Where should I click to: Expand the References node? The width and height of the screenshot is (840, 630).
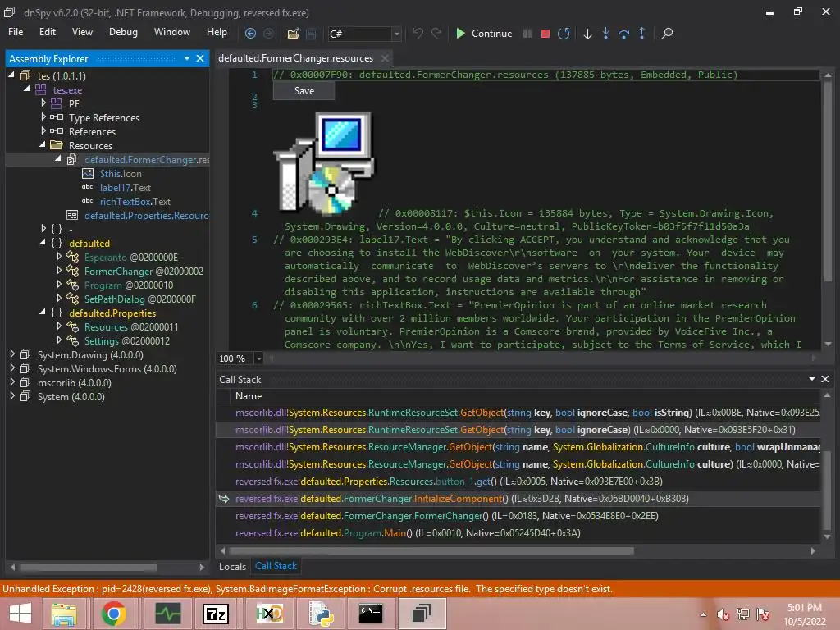[x=43, y=130]
